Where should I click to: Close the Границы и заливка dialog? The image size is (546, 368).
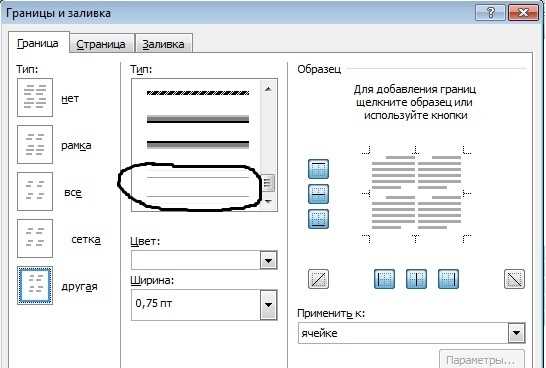[523, 13]
